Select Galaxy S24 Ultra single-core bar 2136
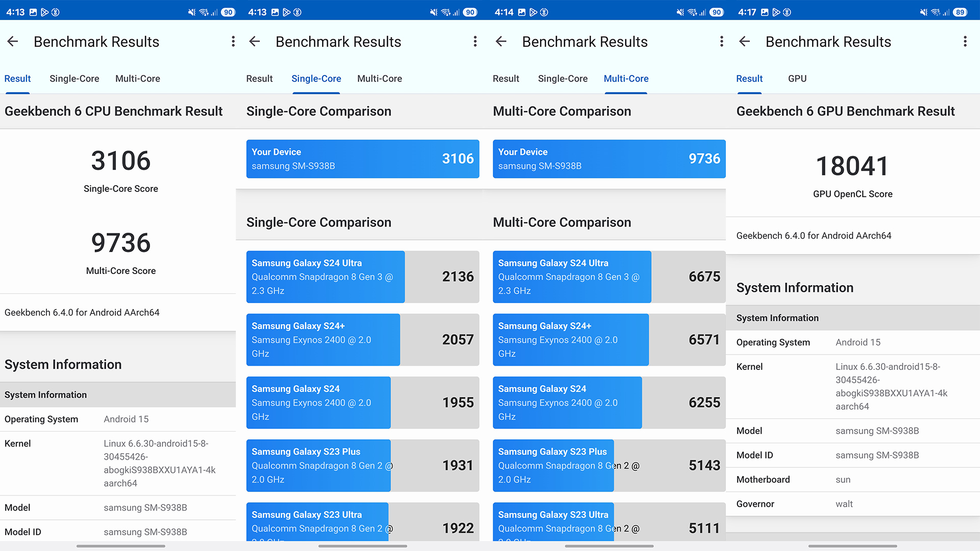This screenshot has width=980, height=551. click(362, 277)
